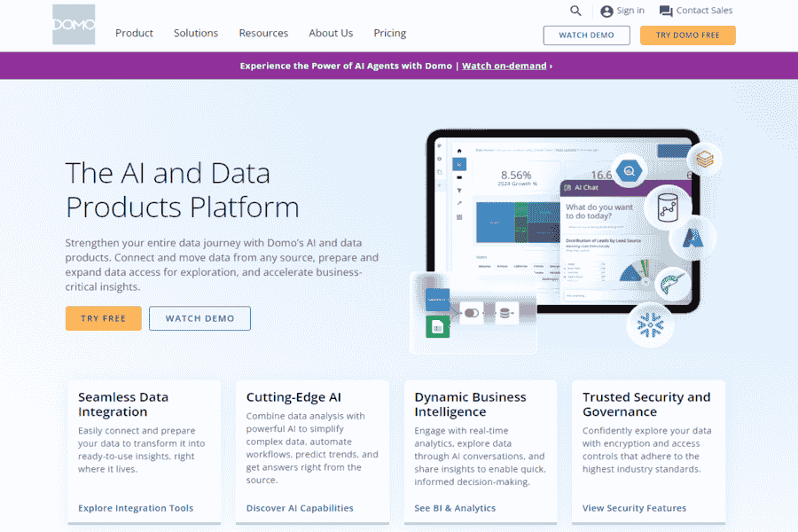The height and width of the screenshot is (532, 798).
Task: Click the orange TRY FREE button
Action: (104, 318)
